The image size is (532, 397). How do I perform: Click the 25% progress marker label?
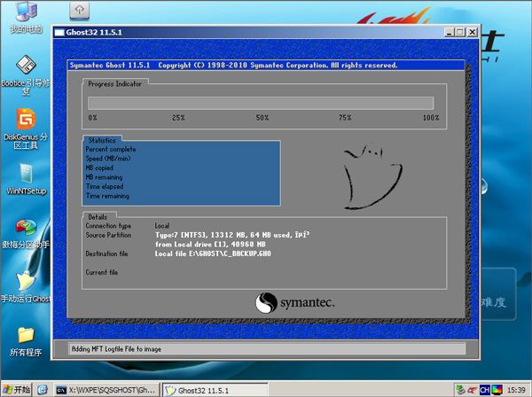pos(178,118)
